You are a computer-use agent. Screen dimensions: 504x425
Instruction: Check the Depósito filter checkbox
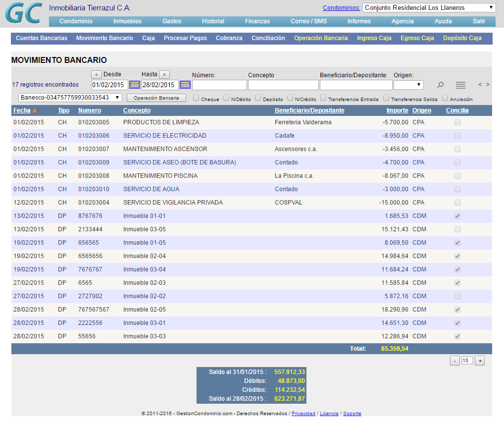258,98
